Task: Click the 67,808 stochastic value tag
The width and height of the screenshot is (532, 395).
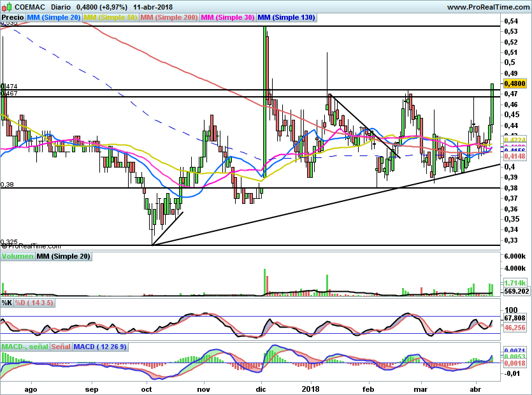Action: [x=515, y=318]
